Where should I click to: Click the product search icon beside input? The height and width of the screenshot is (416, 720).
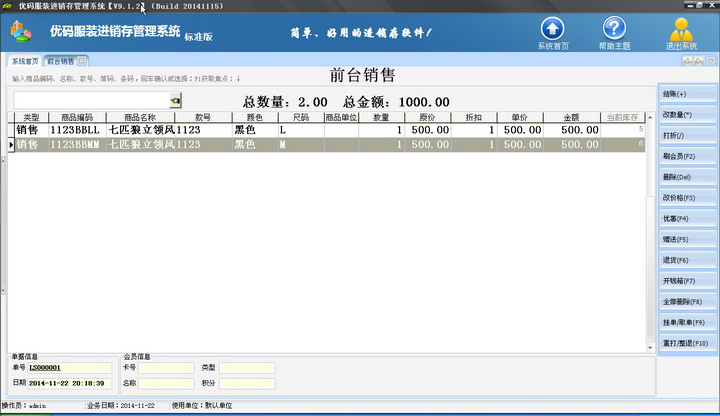click(x=175, y=100)
